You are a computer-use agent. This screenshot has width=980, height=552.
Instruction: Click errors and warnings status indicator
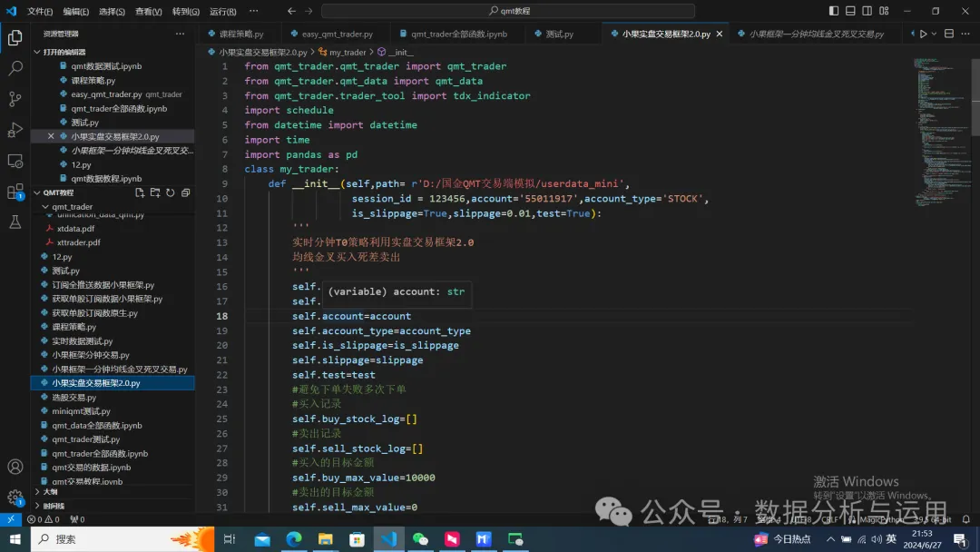[44, 519]
